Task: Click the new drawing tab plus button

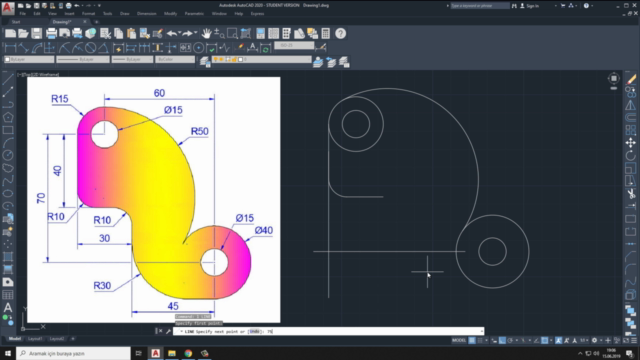Action: click(96, 22)
